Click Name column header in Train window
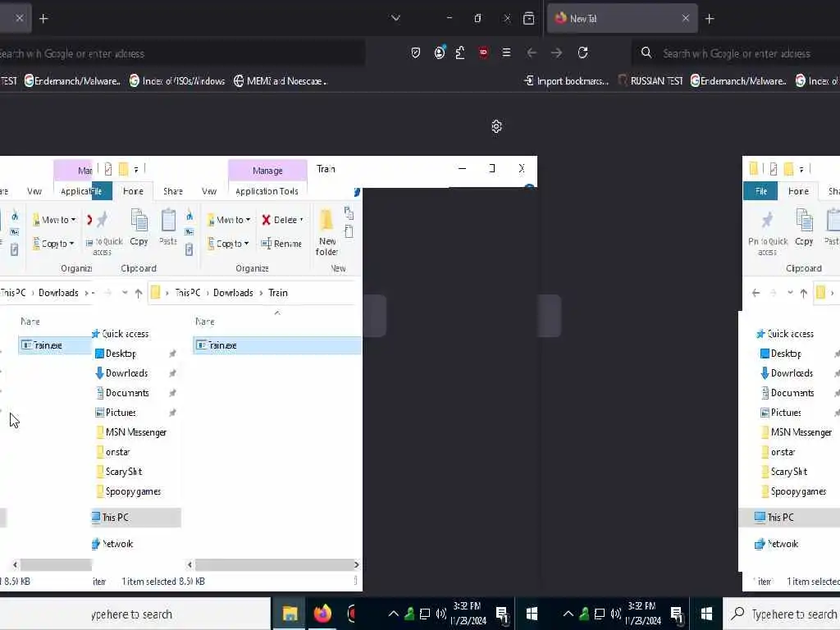Viewport: 840px width, 630px height. 205,322
